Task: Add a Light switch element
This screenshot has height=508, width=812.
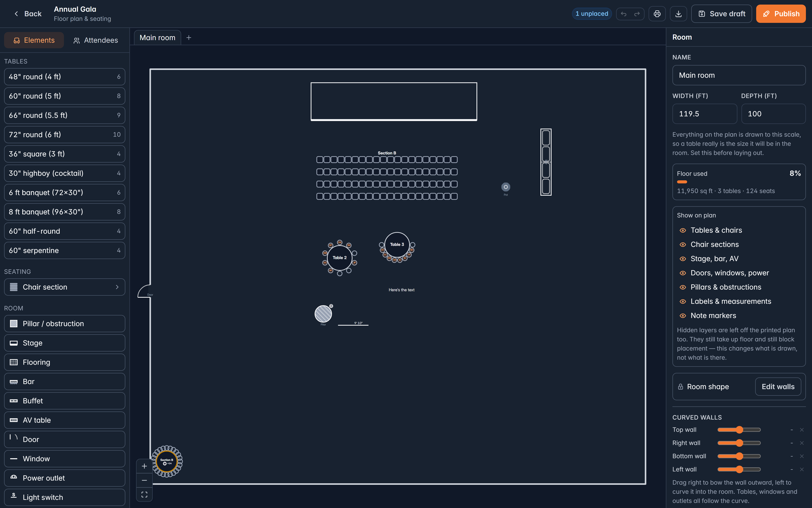Action: click(64, 497)
